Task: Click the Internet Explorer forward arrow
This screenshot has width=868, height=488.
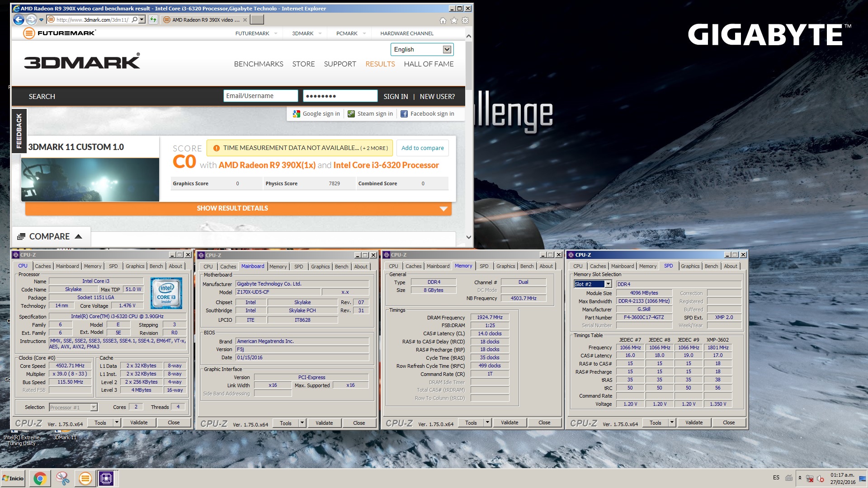Action: (x=31, y=19)
